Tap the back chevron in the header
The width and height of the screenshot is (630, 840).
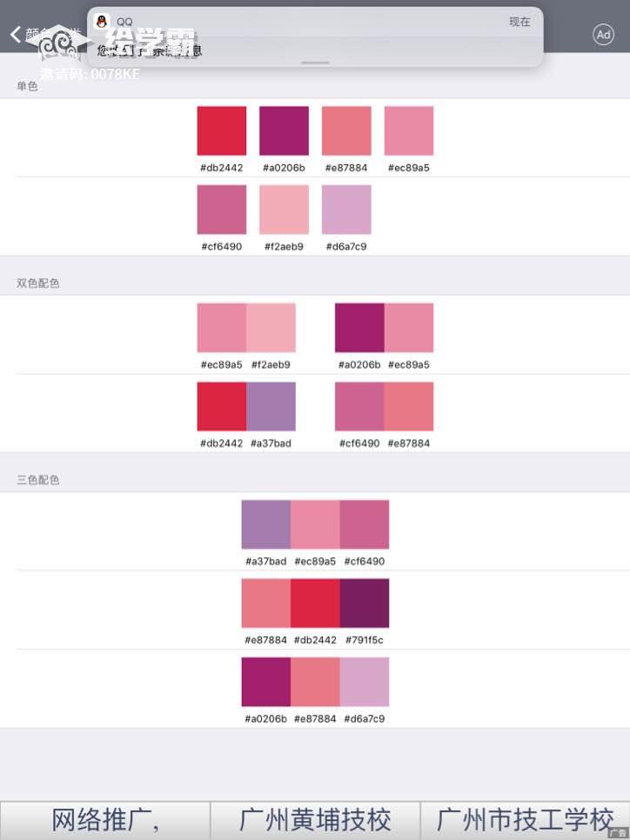tap(16, 35)
